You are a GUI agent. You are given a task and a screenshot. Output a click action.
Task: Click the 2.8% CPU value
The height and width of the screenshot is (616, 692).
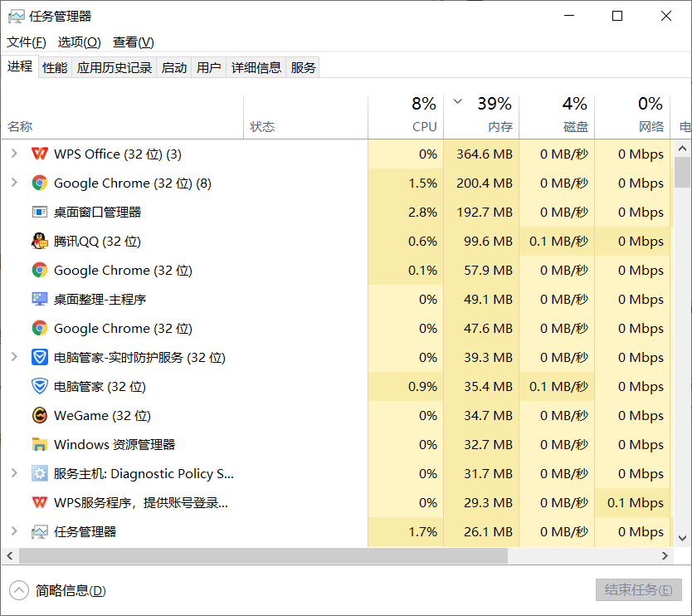coord(422,213)
